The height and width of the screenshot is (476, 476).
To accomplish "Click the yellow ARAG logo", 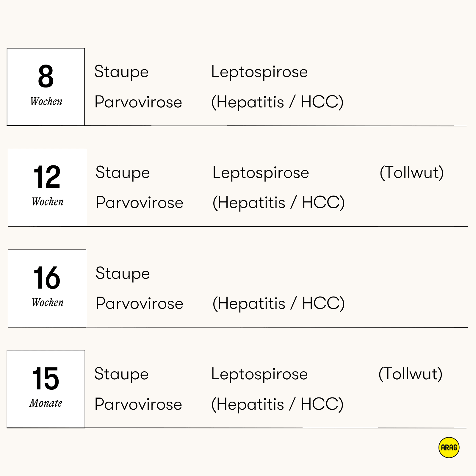I will 449,447.
